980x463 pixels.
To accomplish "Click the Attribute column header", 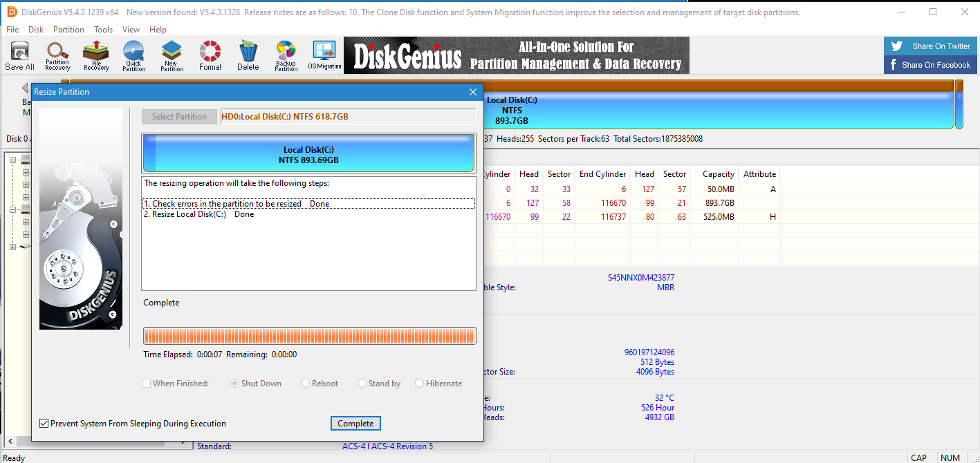I will [759, 174].
